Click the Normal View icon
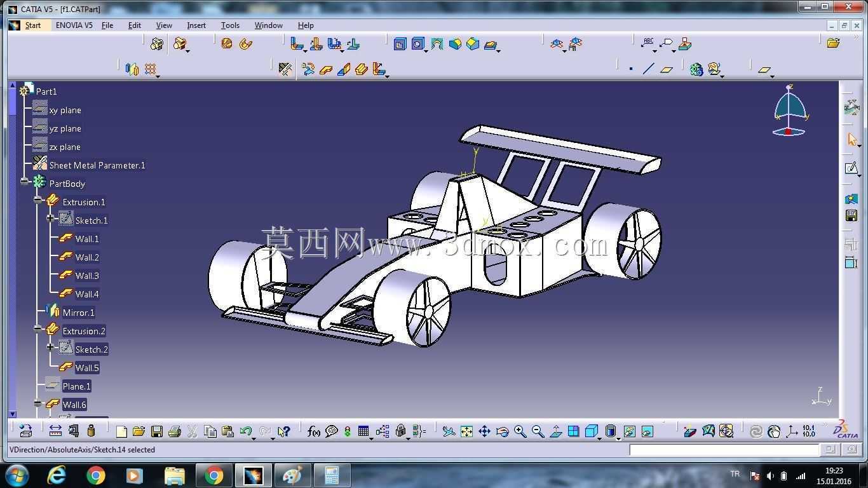This screenshot has height=488, width=868. (x=555, y=431)
